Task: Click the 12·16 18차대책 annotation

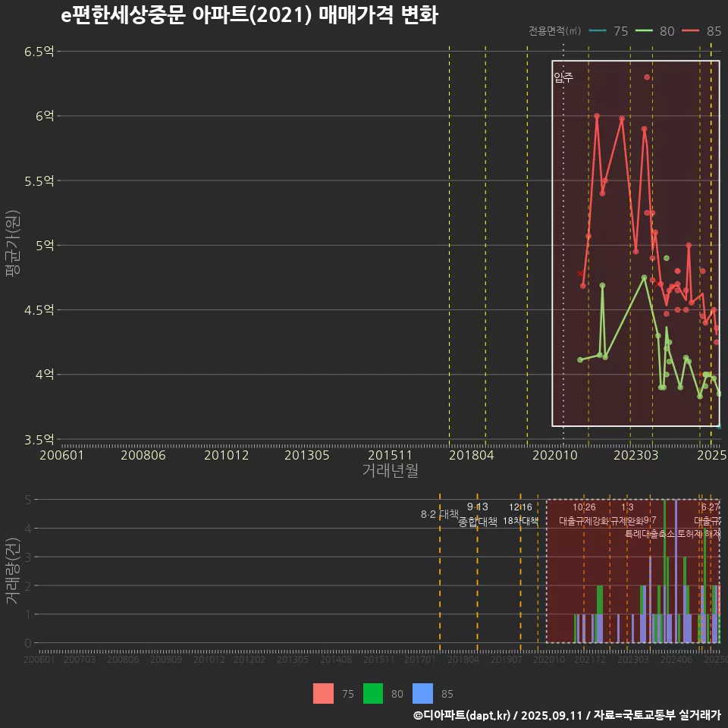Action: (x=521, y=514)
